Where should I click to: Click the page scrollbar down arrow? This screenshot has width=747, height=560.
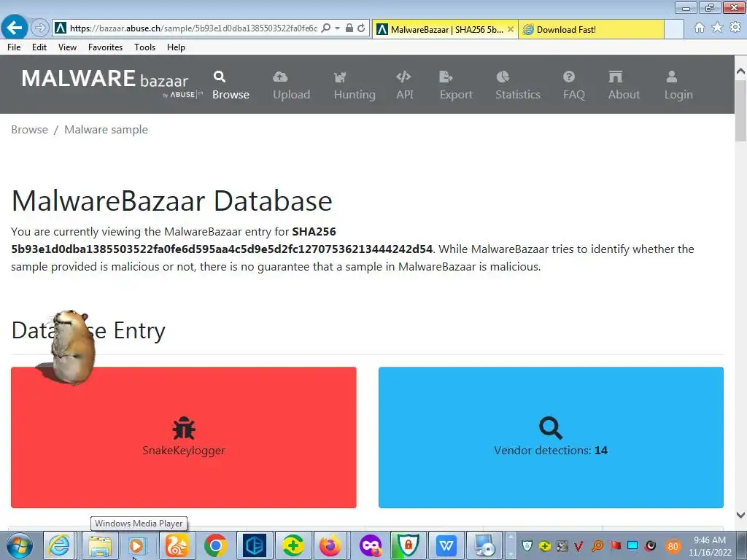[x=740, y=515]
